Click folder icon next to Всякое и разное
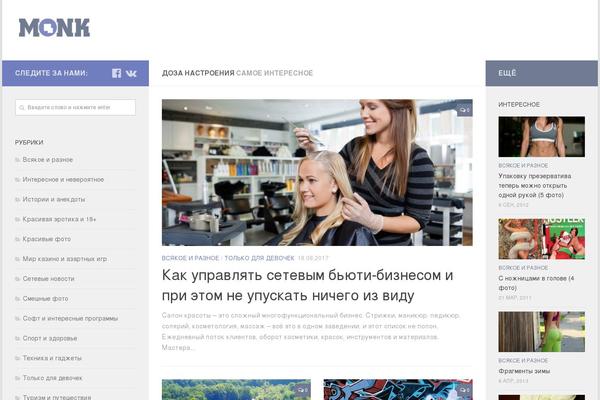This screenshot has height=400, width=600. click(x=17, y=160)
